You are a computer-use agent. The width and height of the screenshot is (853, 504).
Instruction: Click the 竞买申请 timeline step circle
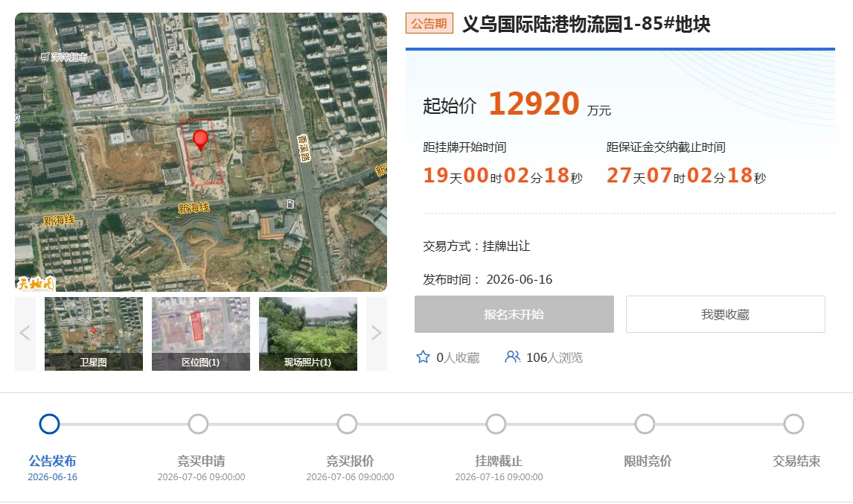click(x=198, y=424)
